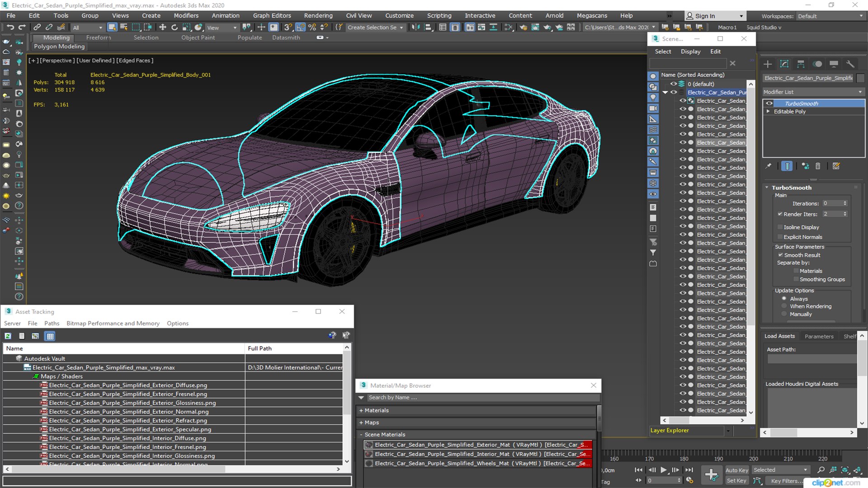Click the Mirror tool icon
The image size is (868, 488).
point(415,28)
